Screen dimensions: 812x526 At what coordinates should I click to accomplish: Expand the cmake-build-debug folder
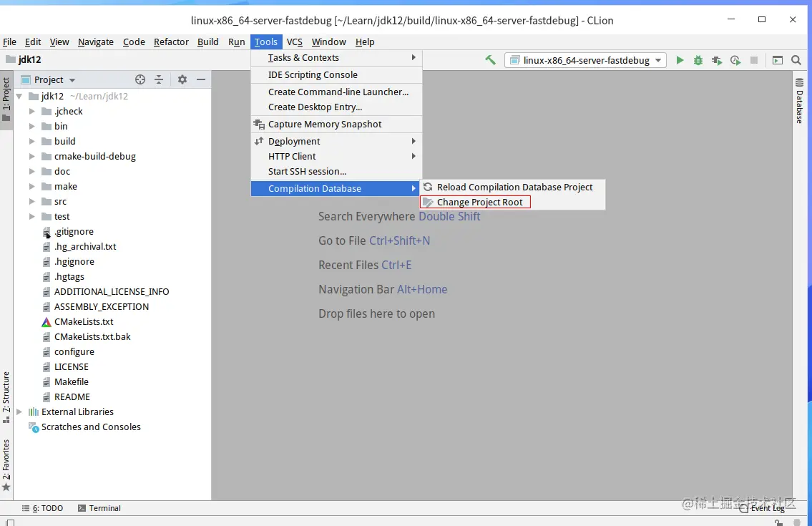31,157
